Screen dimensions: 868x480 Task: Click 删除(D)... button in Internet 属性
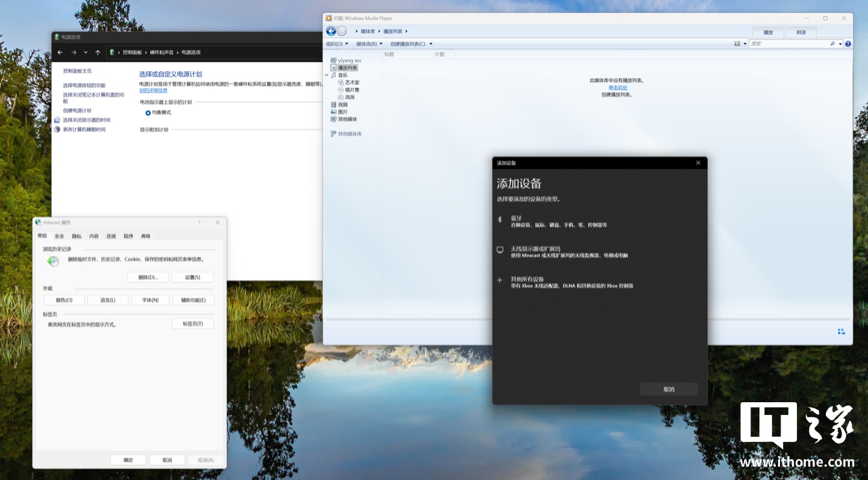tap(148, 277)
